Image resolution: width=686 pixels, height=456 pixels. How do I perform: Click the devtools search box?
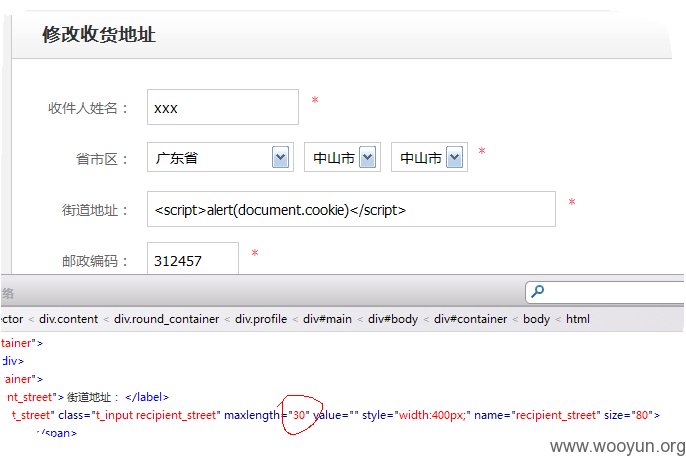605,292
